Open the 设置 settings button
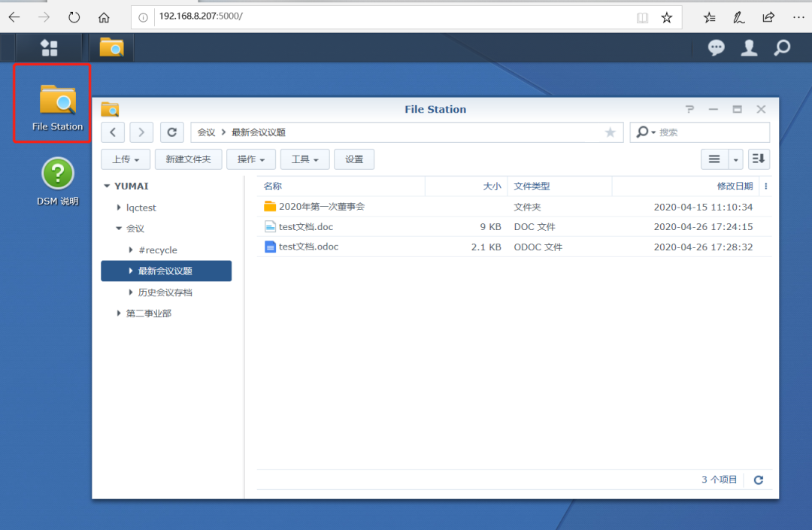 pos(354,159)
